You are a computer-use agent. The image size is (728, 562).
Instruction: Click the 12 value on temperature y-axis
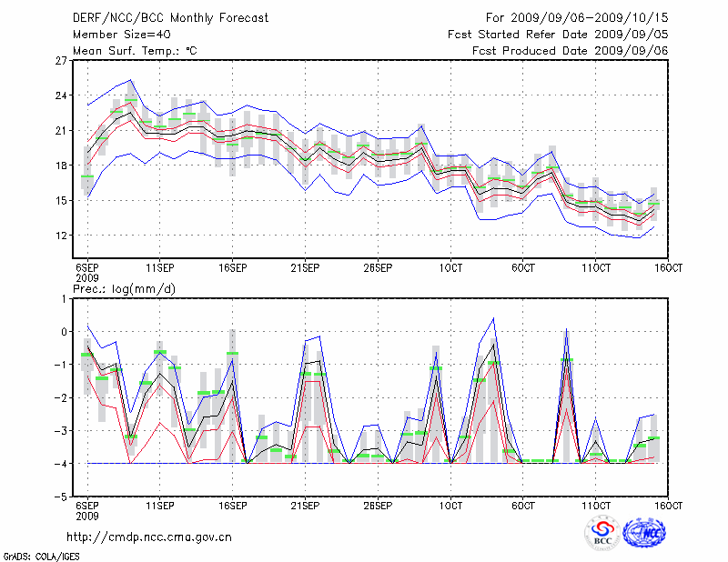tap(62, 235)
